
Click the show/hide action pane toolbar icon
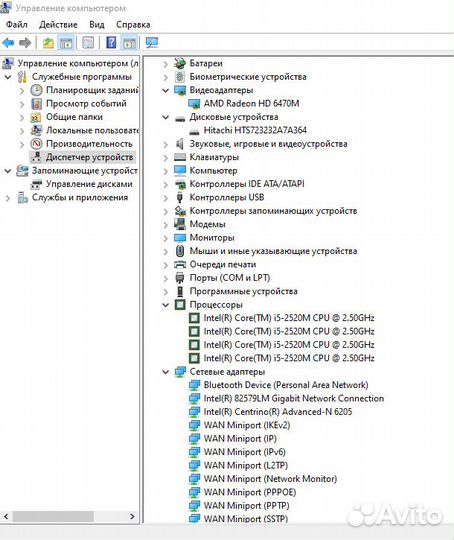pos(130,43)
